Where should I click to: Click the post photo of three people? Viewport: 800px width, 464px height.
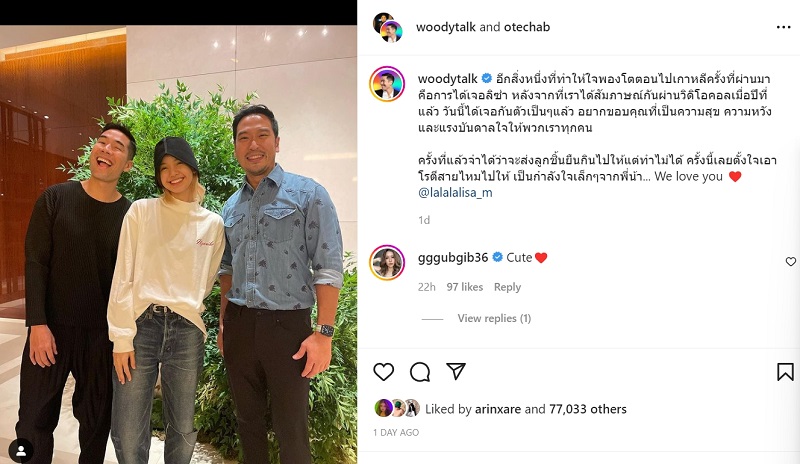pos(178,245)
